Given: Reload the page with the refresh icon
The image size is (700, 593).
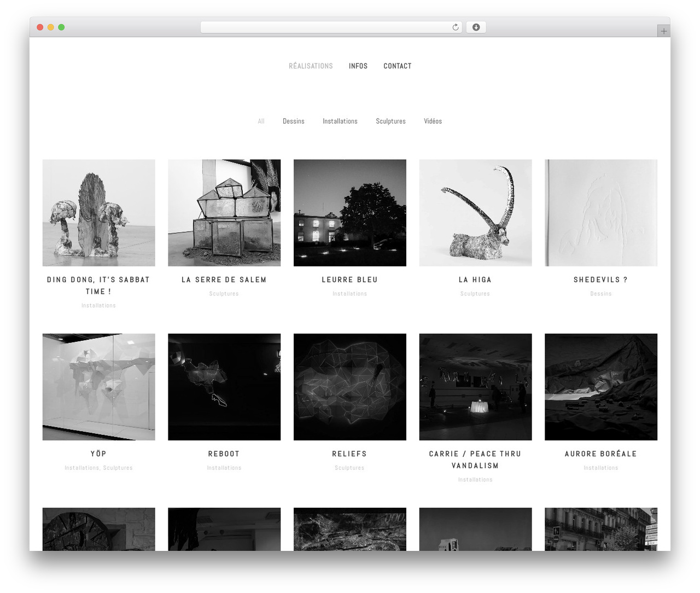Looking at the screenshot, I should click(455, 27).
